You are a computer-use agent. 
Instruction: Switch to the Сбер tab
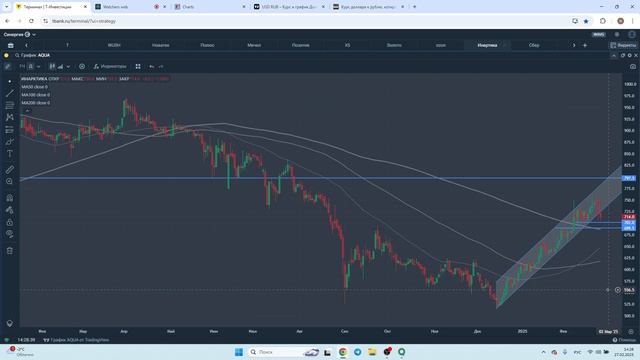pyautogui.click(x=534, y=45)
